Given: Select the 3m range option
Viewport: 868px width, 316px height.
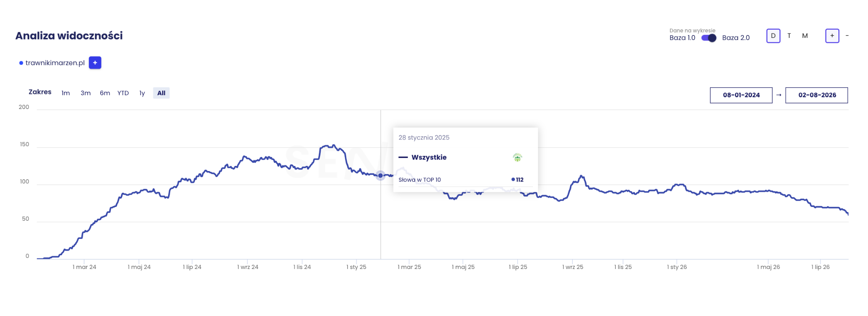Looking at the screenshot, I should [x=86, y=93].
